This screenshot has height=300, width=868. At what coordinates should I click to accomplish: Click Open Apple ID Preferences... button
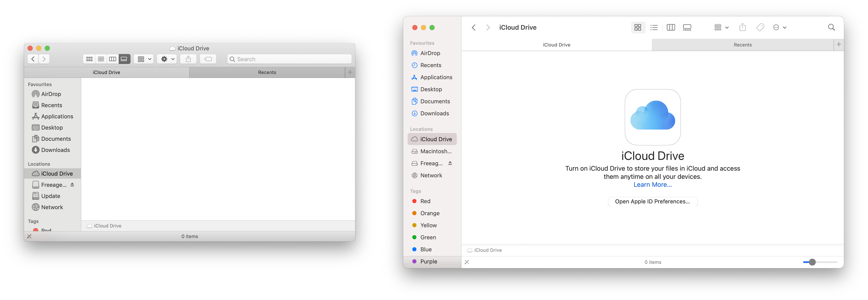(x=652, y=201)
